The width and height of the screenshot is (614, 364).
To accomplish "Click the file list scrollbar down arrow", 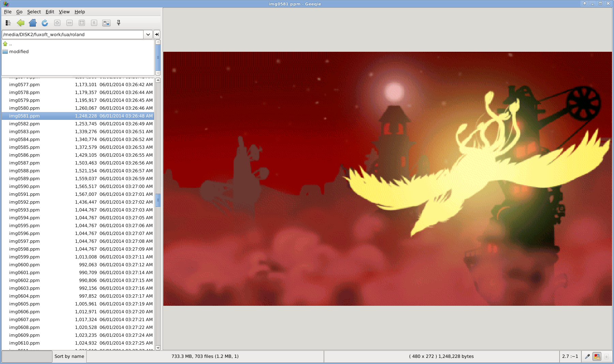I will [x=158, y=348].
